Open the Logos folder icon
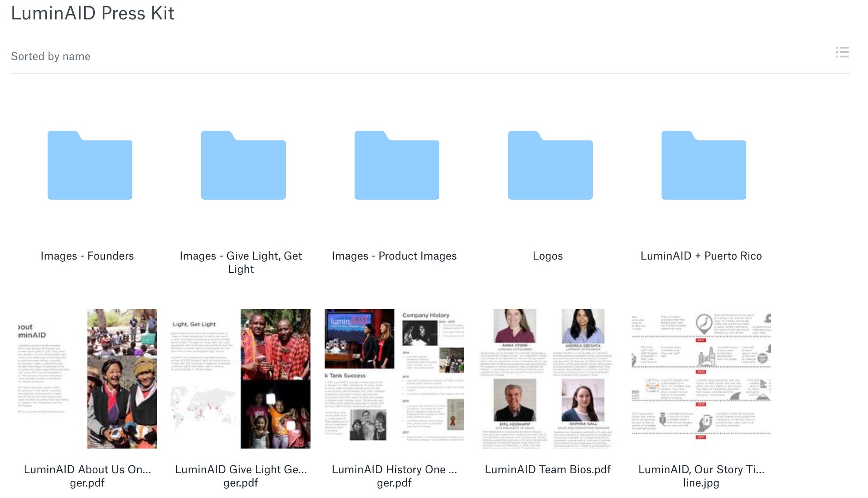868x498 pixels. pos(550,165)
